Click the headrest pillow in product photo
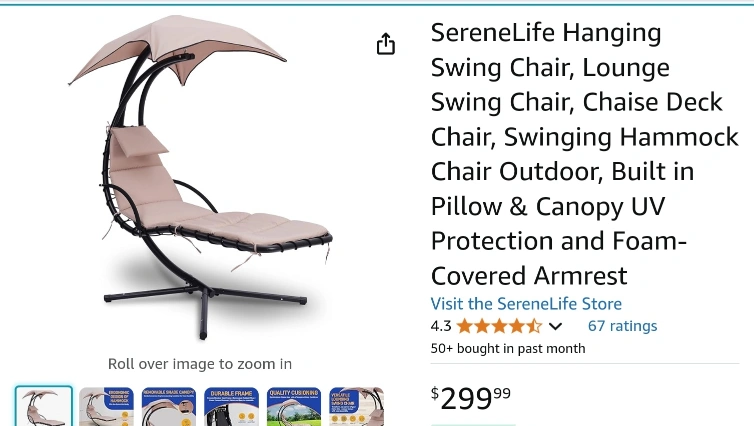Screen dimensions: 754x426 click(138, 141)
